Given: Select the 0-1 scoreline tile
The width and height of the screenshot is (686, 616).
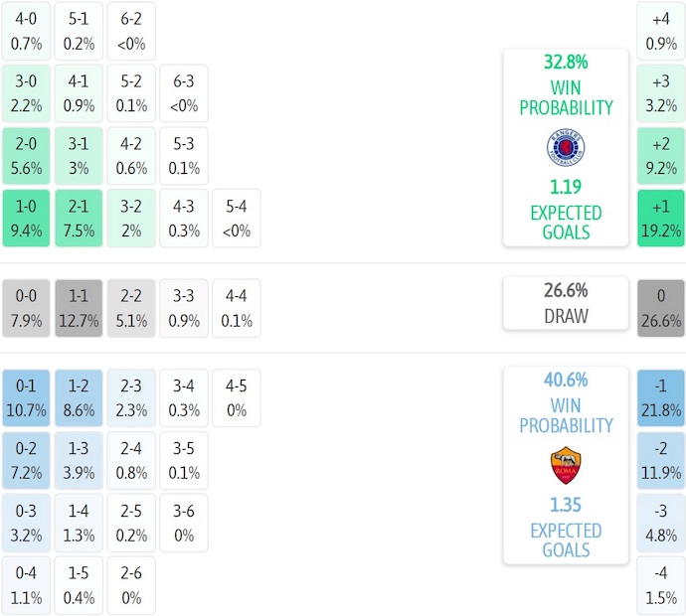Looking at the screenshot, I should (x=26, y=397).
